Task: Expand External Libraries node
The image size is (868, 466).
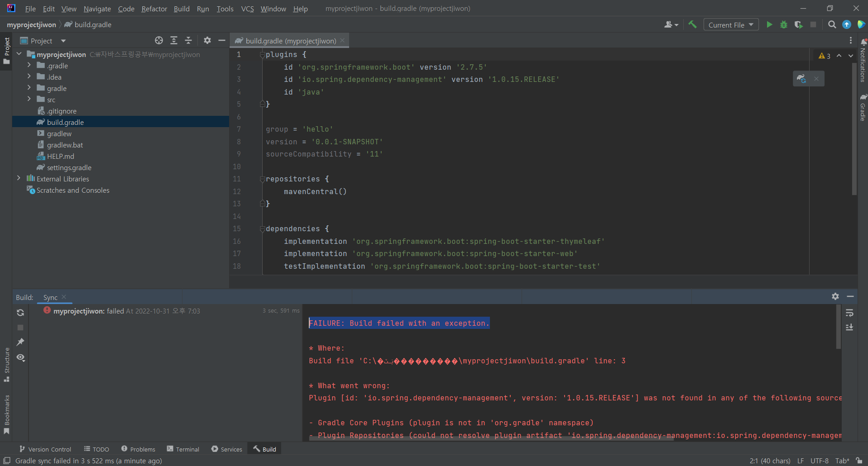Action: pyautogui.click(x=19, y=178)
